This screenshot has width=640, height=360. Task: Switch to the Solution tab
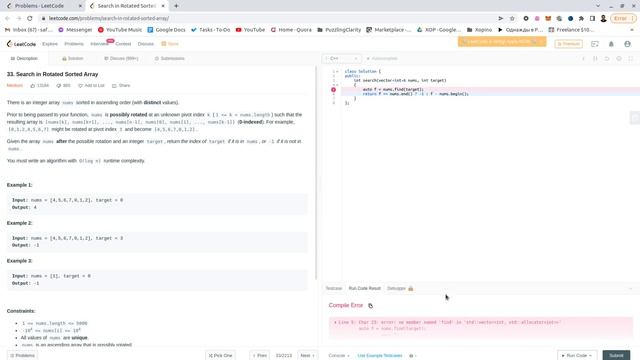73,58
